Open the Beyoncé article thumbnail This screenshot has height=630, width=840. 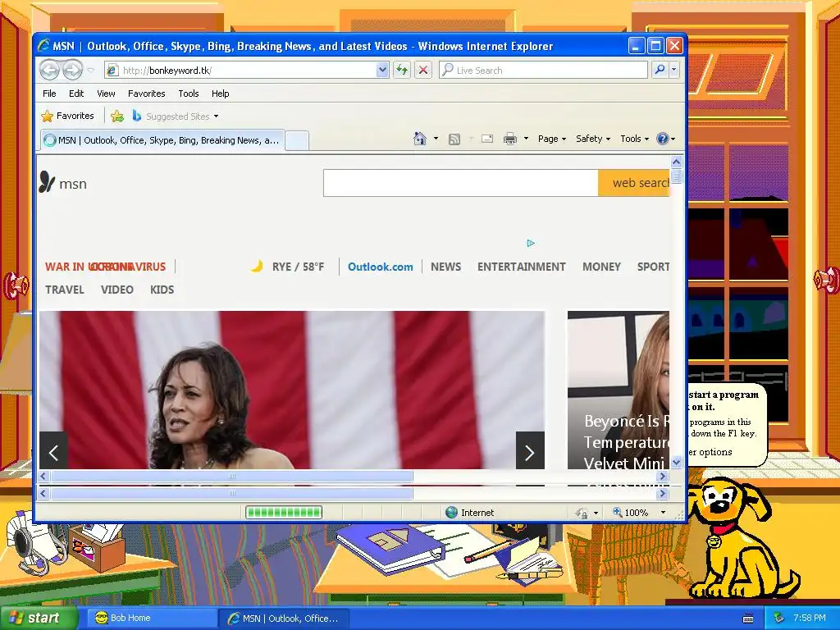pyautogui.click(x=619, y=390)
